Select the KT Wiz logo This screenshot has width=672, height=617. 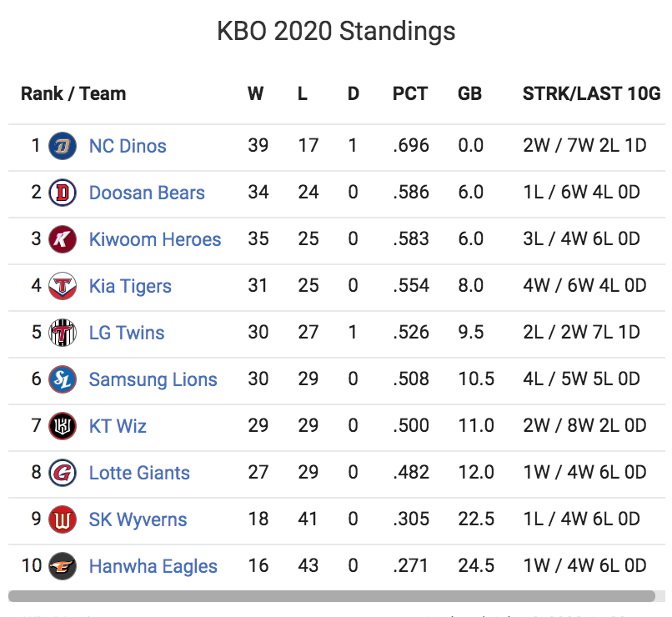tap(63, 426)
